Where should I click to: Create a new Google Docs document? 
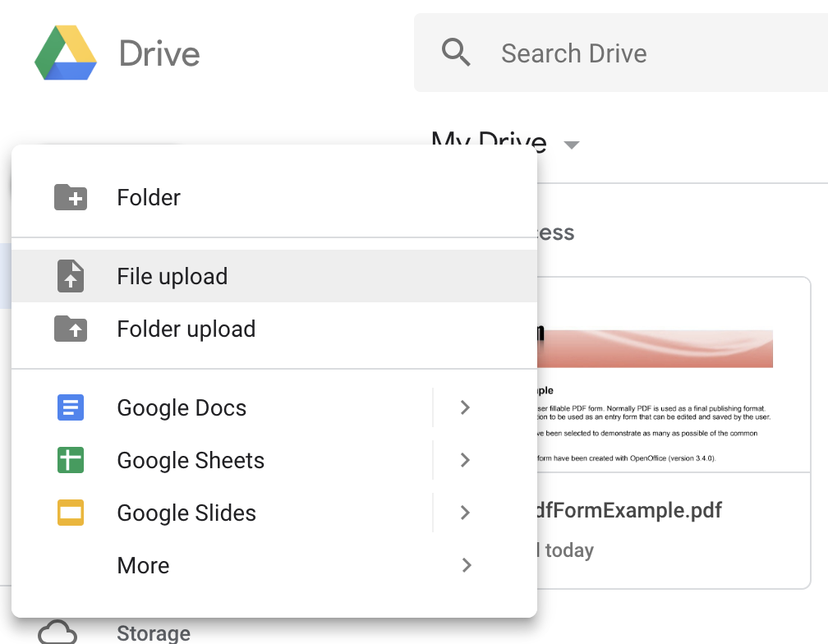pos(222,407)
